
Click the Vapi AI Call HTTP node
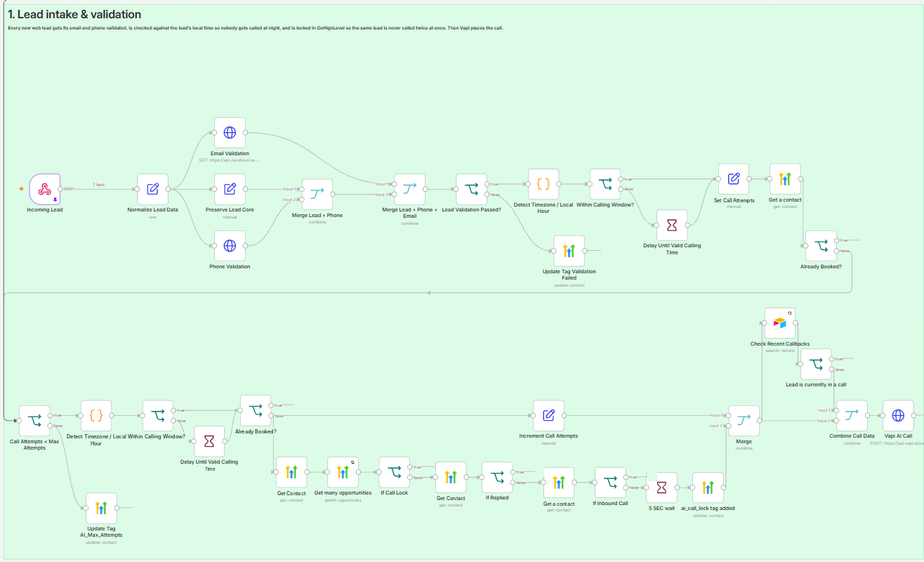pyautogui.click(x=898, y=416)
